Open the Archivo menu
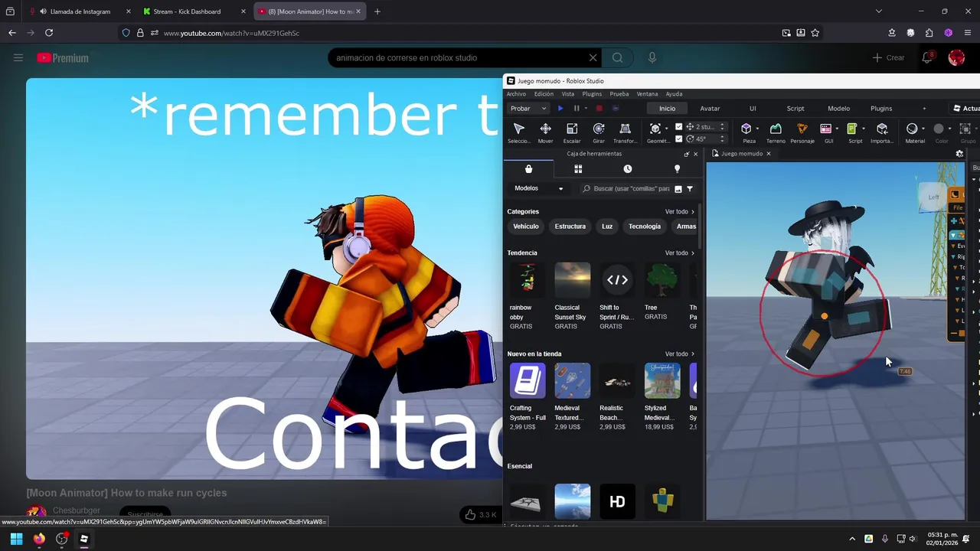 [x=516, y=94]
